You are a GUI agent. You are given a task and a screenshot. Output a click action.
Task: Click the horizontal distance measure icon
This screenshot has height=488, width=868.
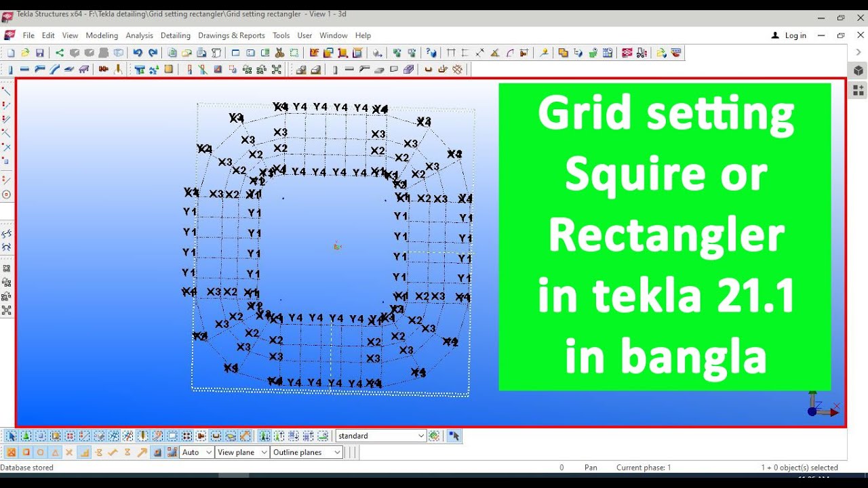pyautogui.click(x=451, y=52)
